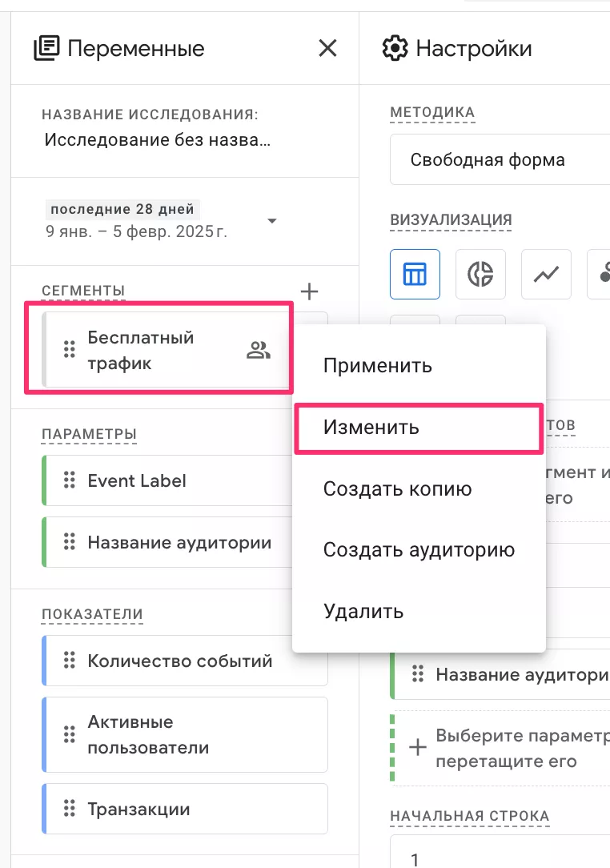Click the Выберите параметр drop zone
The height and width of the screenshot is (868, 610).
tap(501, 748)
